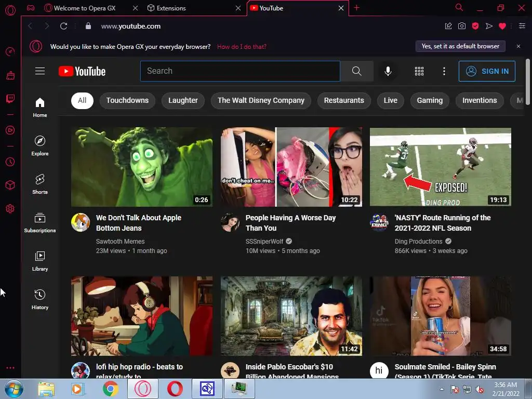The image size is (532, 399).
Task: Open Opera settings gear in the sidebar
Action: pyautogui.click(x=10, y=209)
